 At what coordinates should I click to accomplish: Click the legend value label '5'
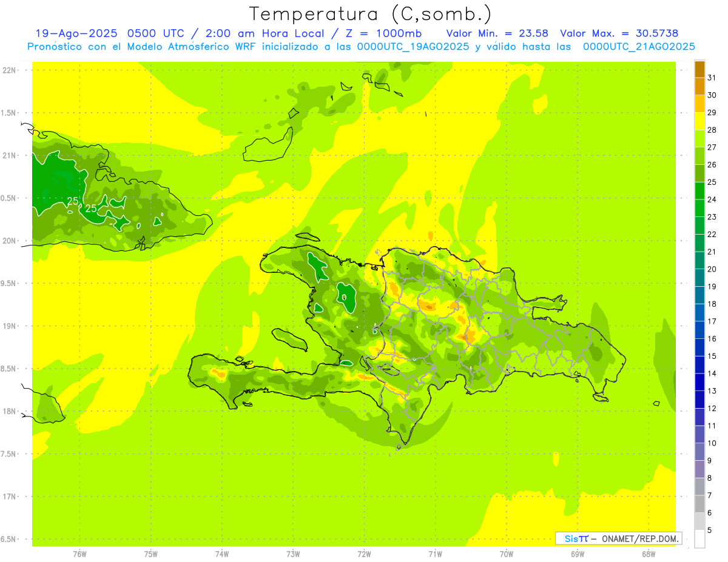[x=710, y=530]
